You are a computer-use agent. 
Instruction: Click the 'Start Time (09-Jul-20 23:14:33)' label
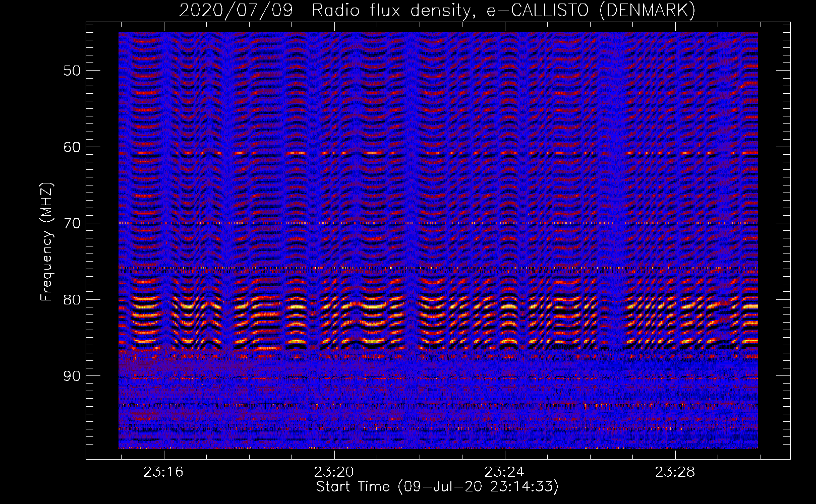(437, 487)
